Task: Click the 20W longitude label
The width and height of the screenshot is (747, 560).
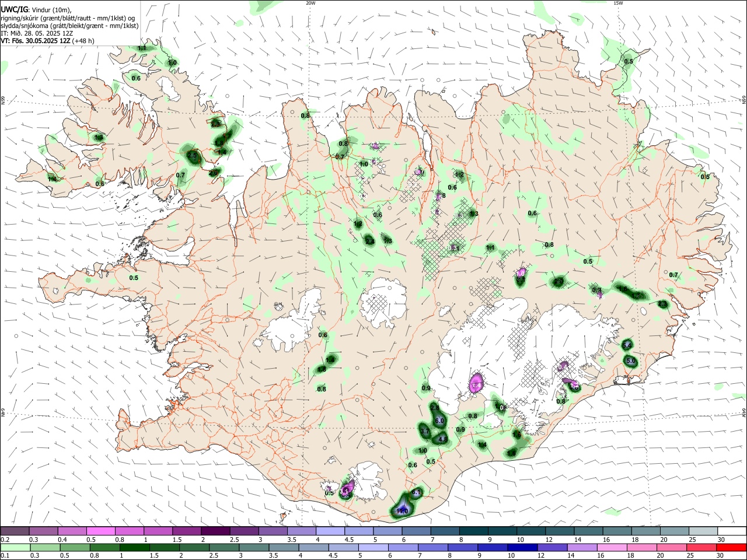Action: 310,3
